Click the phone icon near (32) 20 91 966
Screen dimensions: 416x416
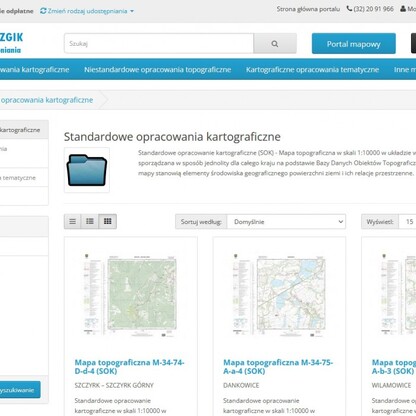(349, 9)
